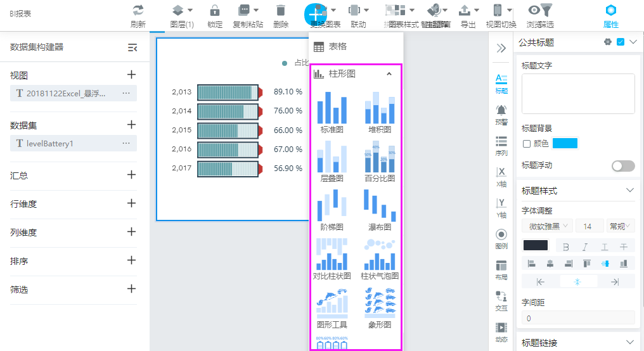Uncheck the 公共标题 enable checkbox

(x=621, y=42)
